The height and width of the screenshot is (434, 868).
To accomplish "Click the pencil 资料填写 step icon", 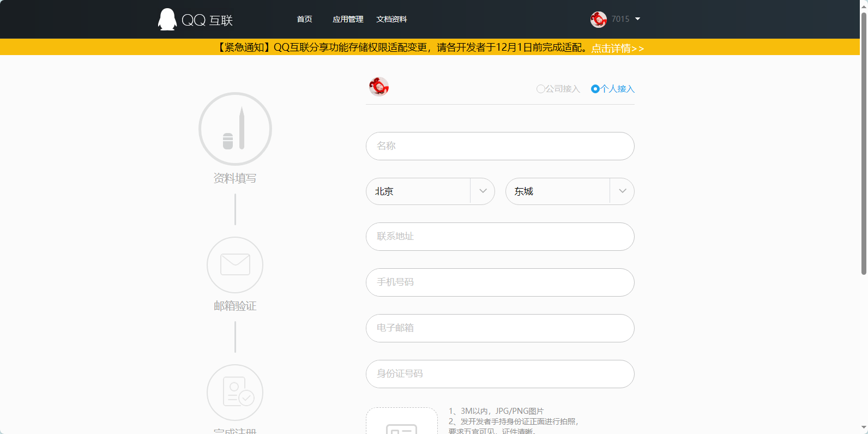I will click(235, 129).
